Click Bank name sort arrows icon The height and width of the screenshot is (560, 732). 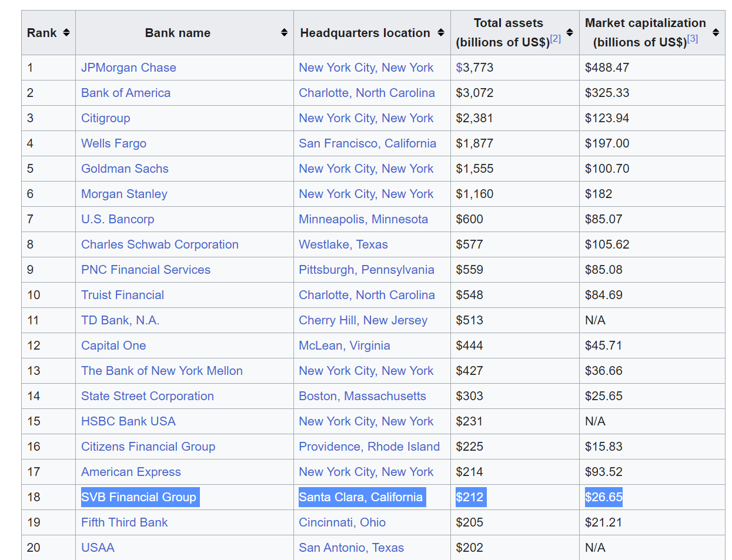[284, 33]
